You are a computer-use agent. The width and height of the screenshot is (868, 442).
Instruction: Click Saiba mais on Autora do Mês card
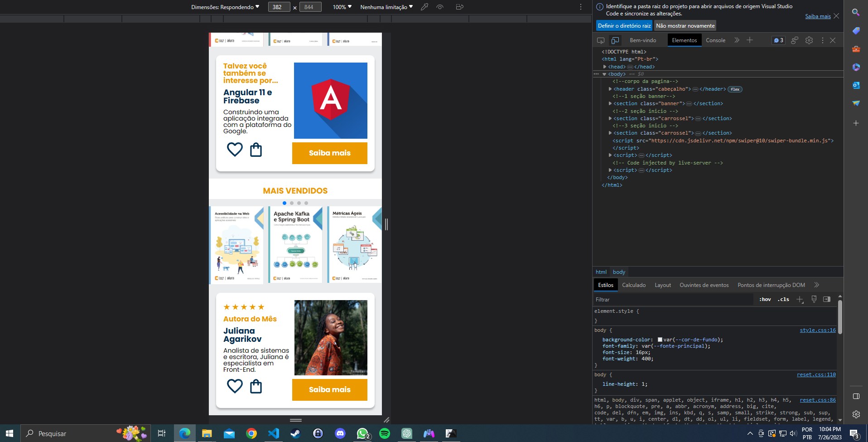click(x=330, y=390)
